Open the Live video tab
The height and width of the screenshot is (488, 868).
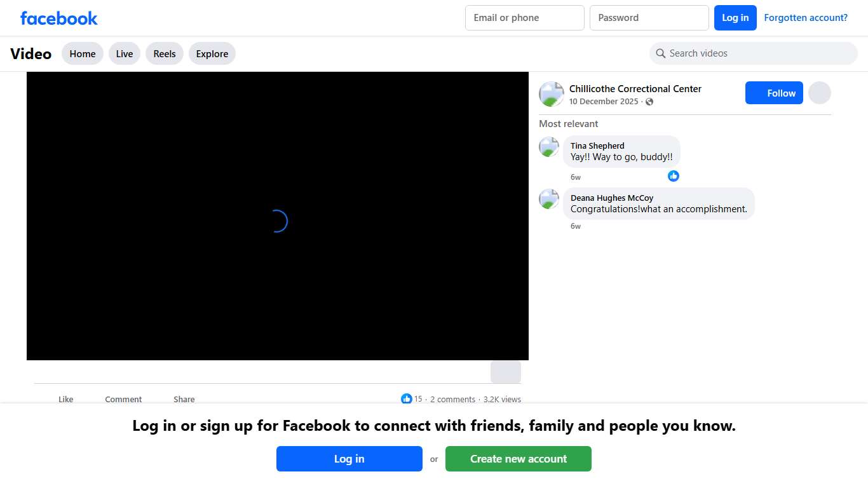coord(125,54)
